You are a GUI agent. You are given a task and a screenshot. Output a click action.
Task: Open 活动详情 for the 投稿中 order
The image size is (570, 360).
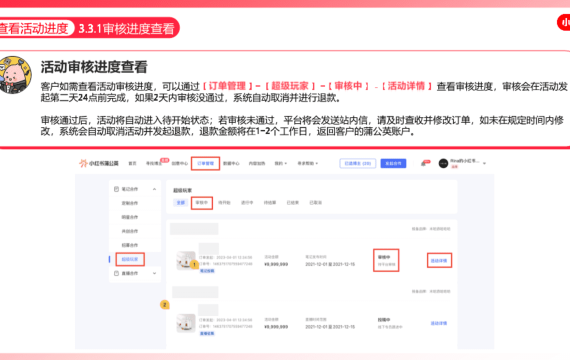439,323
